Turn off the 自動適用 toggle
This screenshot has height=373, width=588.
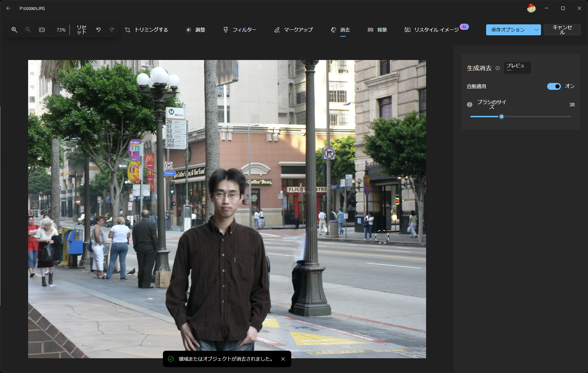554,86
